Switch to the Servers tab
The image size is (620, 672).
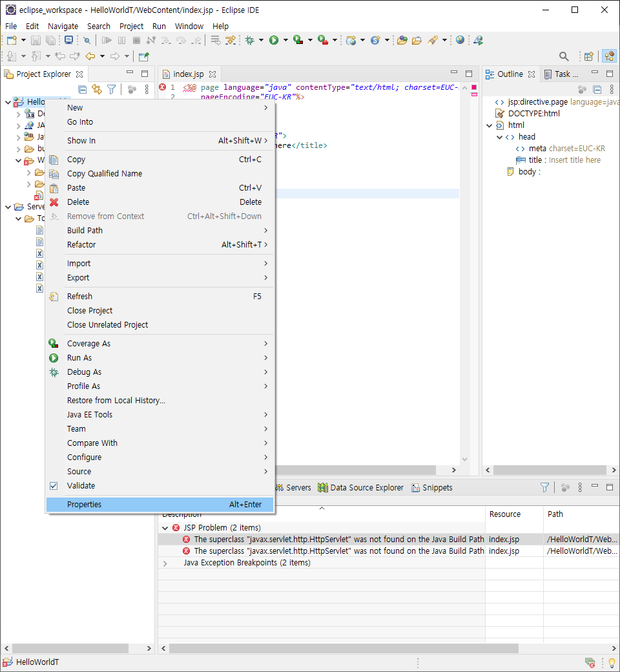293,488
